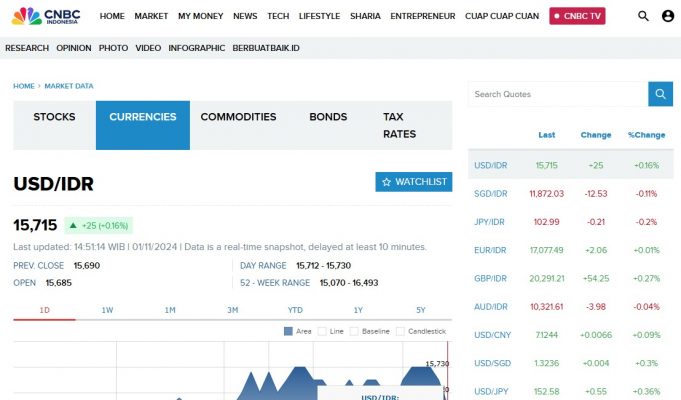Enable the Line chart option
The height and width of the screenshot is (400, 681).
coord(324,331)
